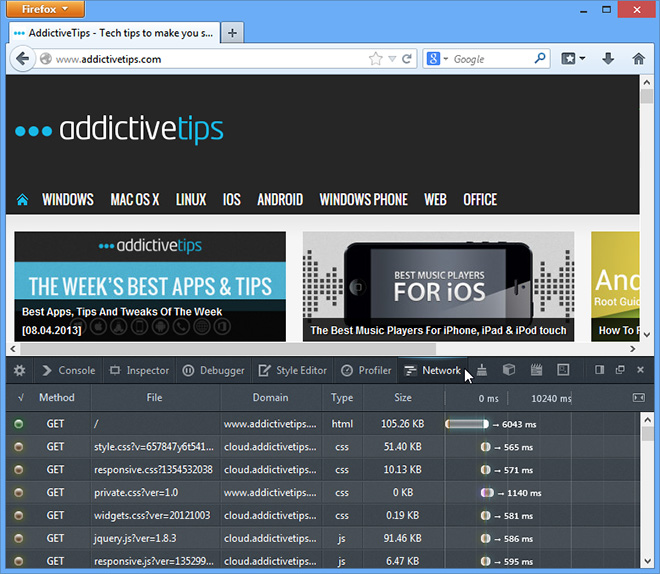Open the ANDROID site category
660x574 pixels.
[280, 199]
